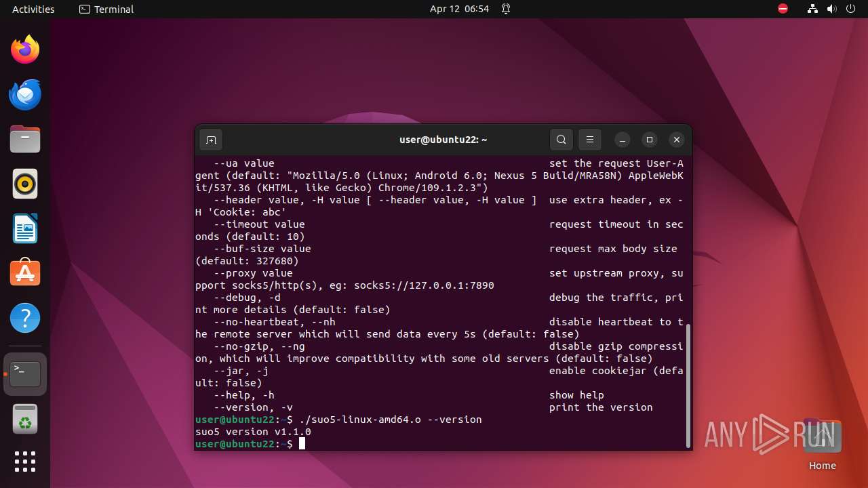Viewport: 868px width, 488px height.
Task: Click the '--ua value' option text
Action: (243, 163)
